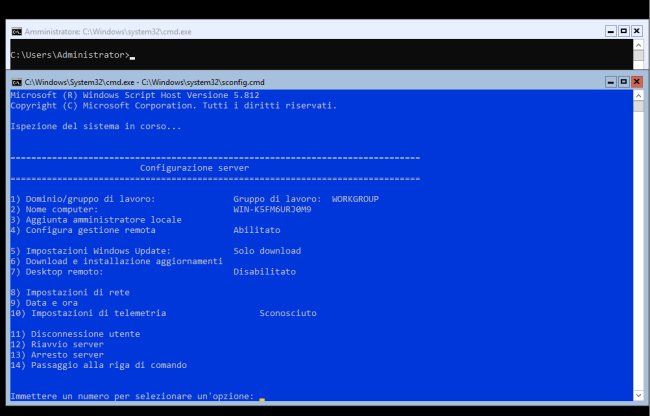
Task: Click 'Desktop remoto' option line
Action: click(57, 271)
